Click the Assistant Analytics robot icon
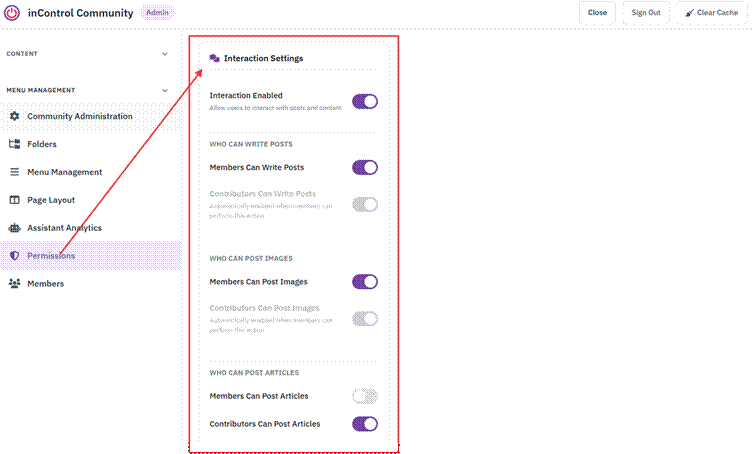 (x=14, y=228)
